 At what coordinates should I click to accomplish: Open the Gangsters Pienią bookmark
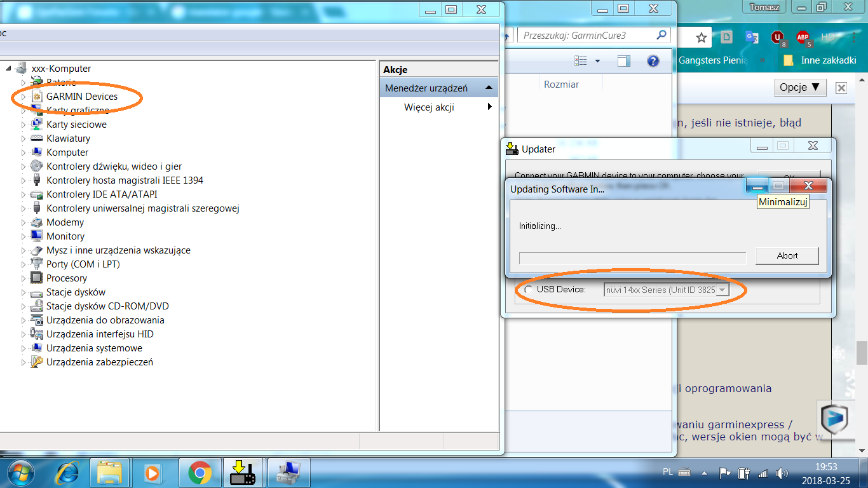[713, 60]
